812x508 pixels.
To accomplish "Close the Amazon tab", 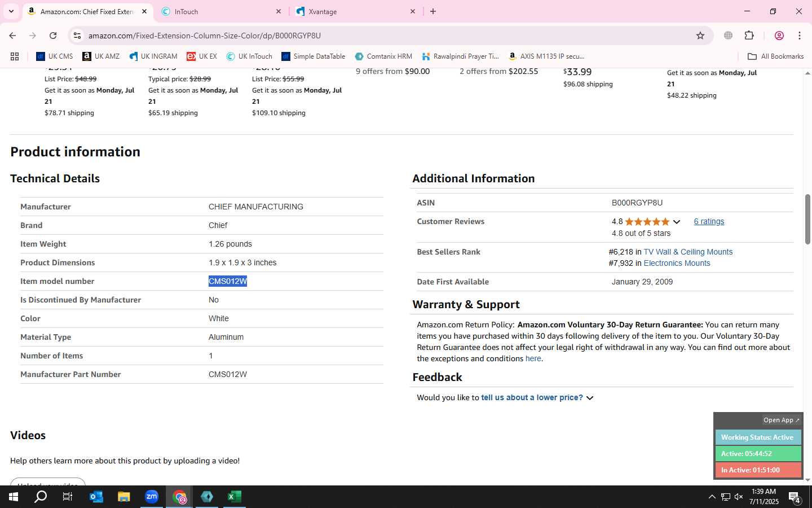I will [x=144, y=11].
